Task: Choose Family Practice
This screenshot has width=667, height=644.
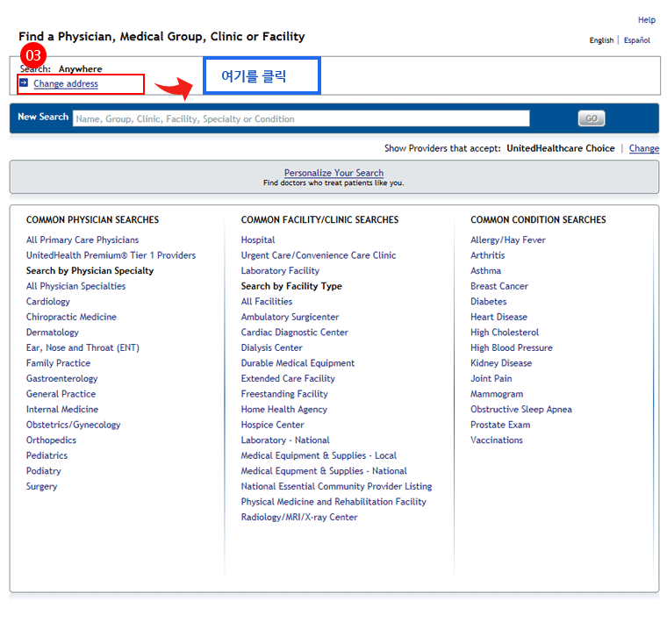Action: [x=58, y=363]
